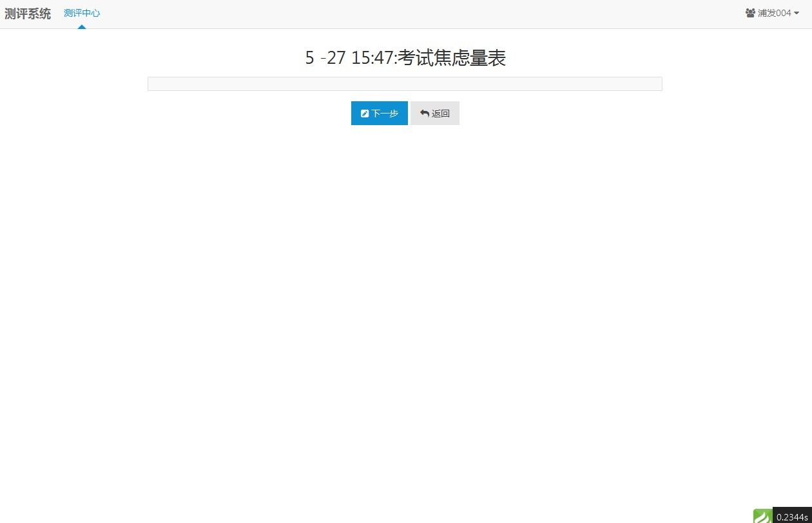Click the blue triangle marker under 测评中心
The height and width of the screenshot is (523, 812).
(82, 26)
